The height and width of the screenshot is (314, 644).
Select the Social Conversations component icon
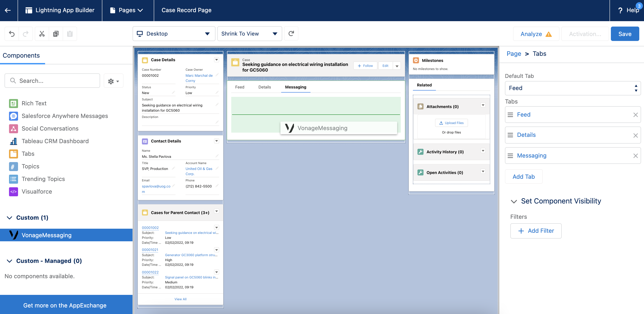coord(14,129)
